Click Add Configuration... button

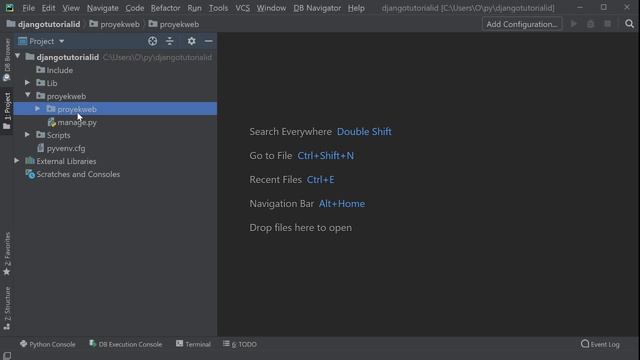(522, 24)
